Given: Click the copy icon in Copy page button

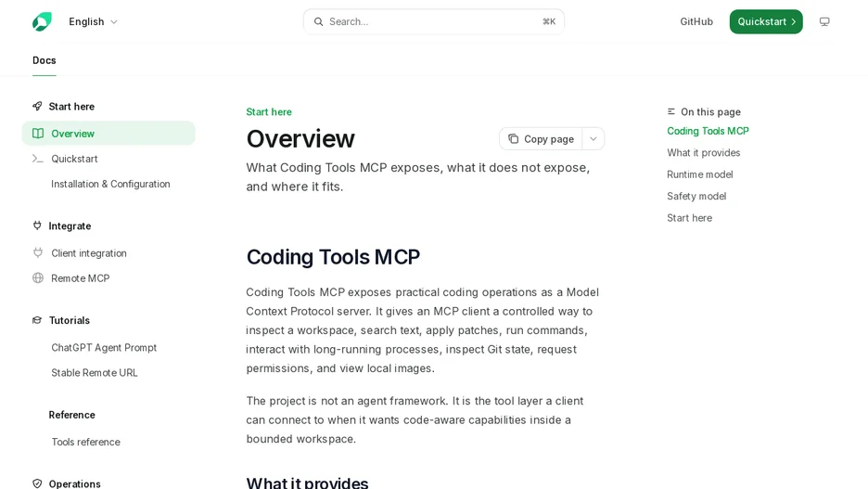Looking at the screenshot, I should coord(513,139).
